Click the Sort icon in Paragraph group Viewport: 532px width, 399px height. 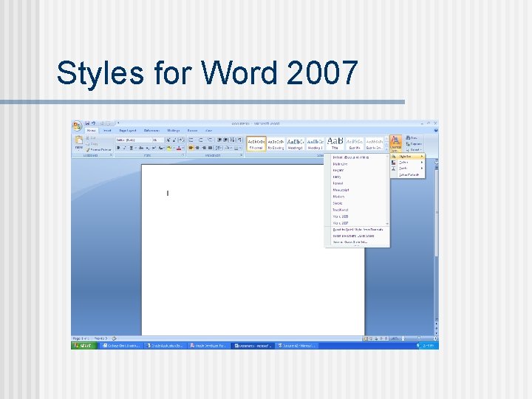click(x=233, y=140)
